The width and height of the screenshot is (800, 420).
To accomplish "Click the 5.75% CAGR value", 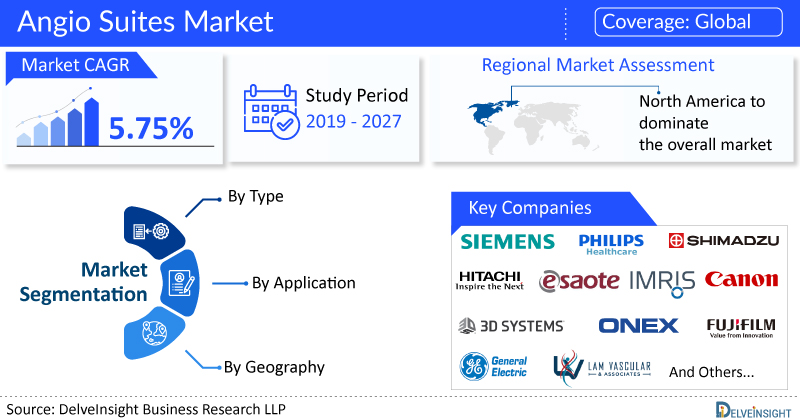I will [151, 128].
